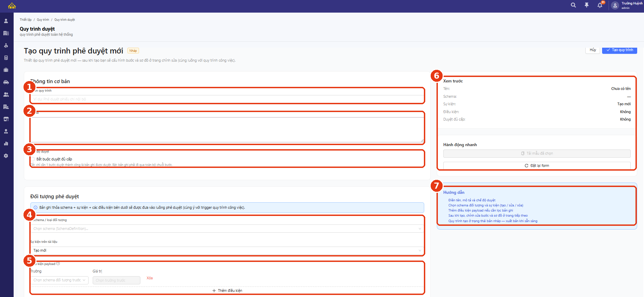Screen dimensions: 644x297
Task: Click the yellow house logo in top bar
Action: coord(12,6)
